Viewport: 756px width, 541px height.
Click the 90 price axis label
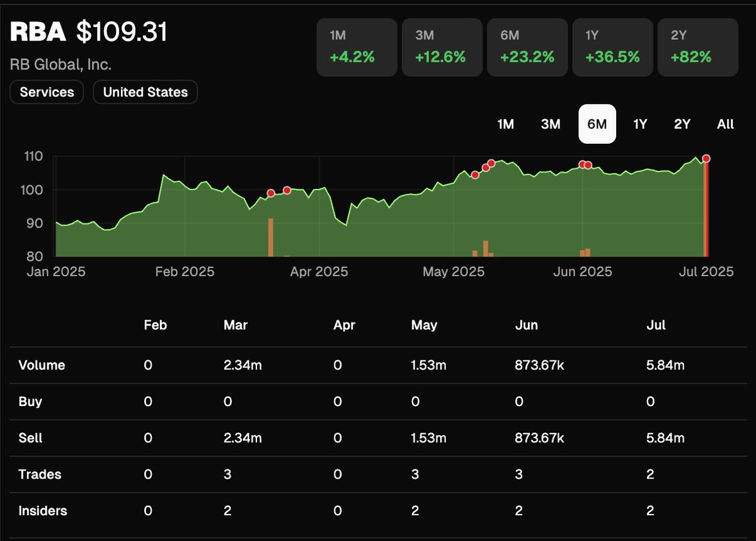point(35,223)
